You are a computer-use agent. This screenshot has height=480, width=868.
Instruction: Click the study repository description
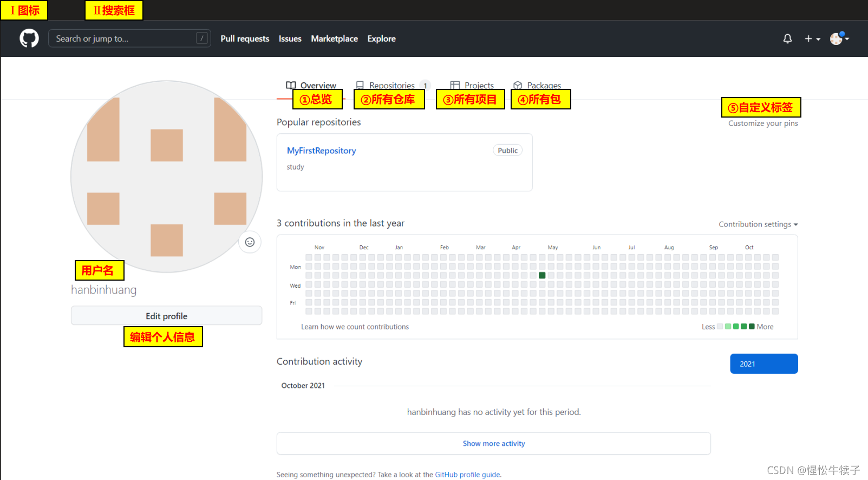(x=295, y=167)
